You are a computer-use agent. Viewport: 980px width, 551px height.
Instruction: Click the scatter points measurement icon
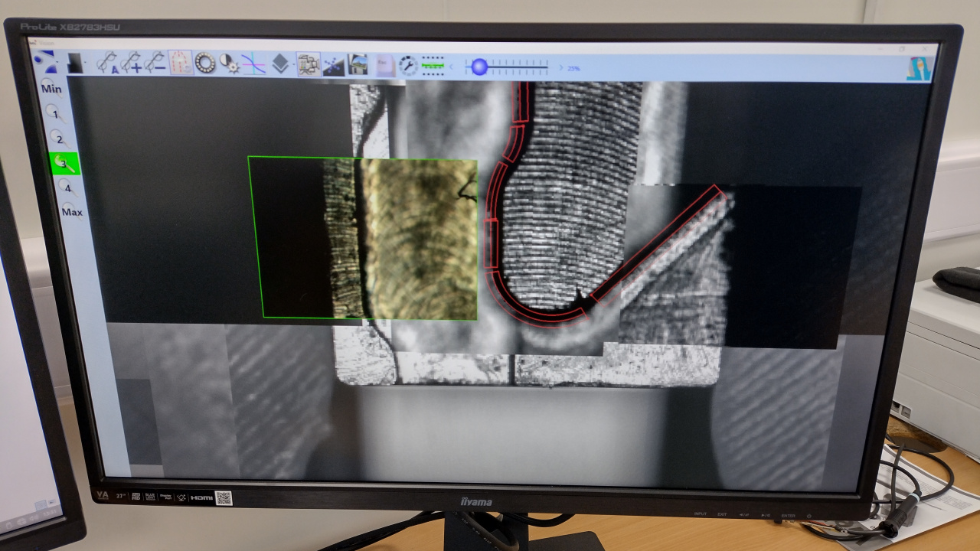pyautogui.click(x=334, y=65)
